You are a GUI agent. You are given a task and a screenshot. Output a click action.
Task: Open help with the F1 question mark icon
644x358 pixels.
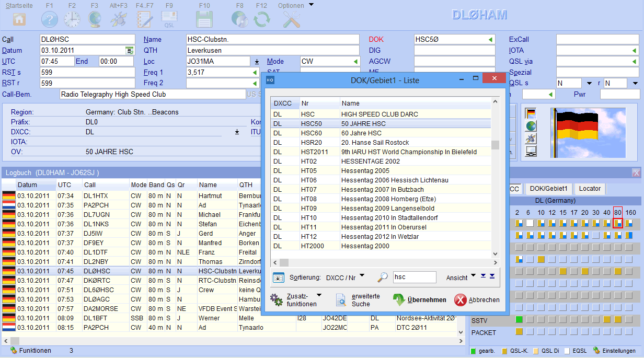point(50,19)
